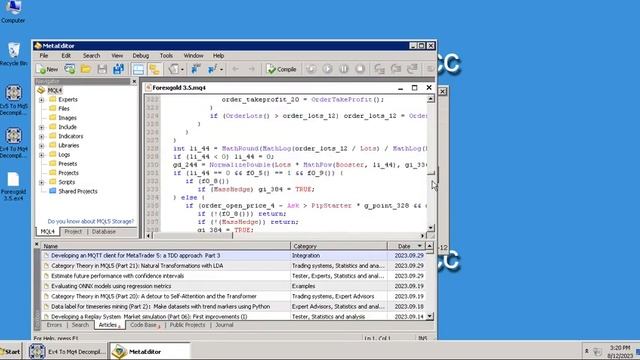The height and width of the screenshot is (360, 640).
Task: Click the navigate back arrow
Action: [x=236, y=69]
